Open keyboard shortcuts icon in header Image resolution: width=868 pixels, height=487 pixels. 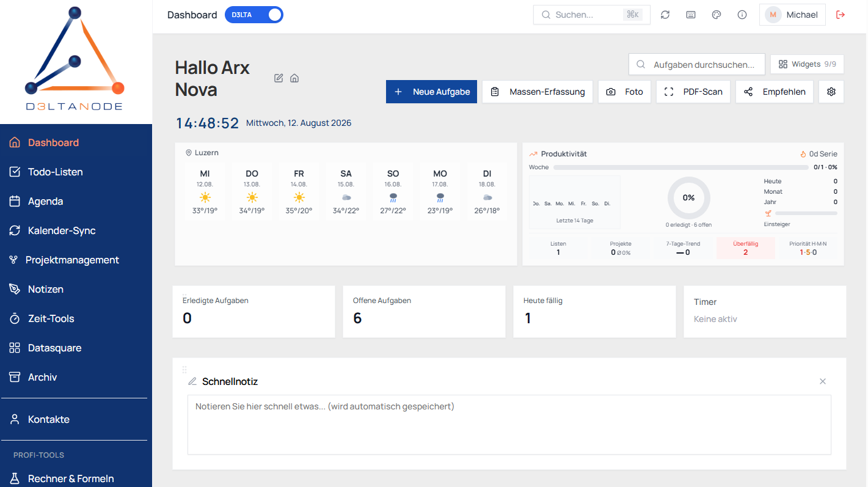(691, 15)
